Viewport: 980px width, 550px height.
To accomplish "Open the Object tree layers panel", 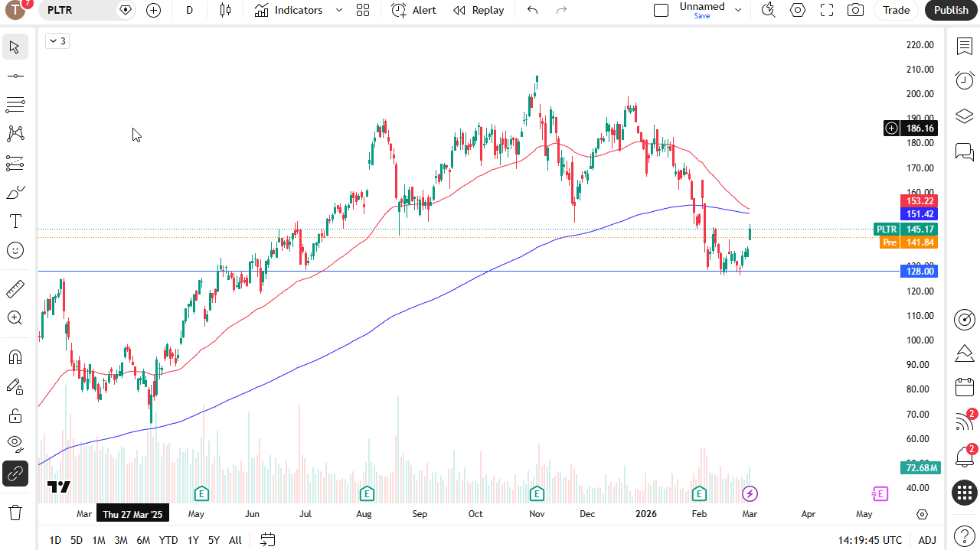I will pos(965,116).
